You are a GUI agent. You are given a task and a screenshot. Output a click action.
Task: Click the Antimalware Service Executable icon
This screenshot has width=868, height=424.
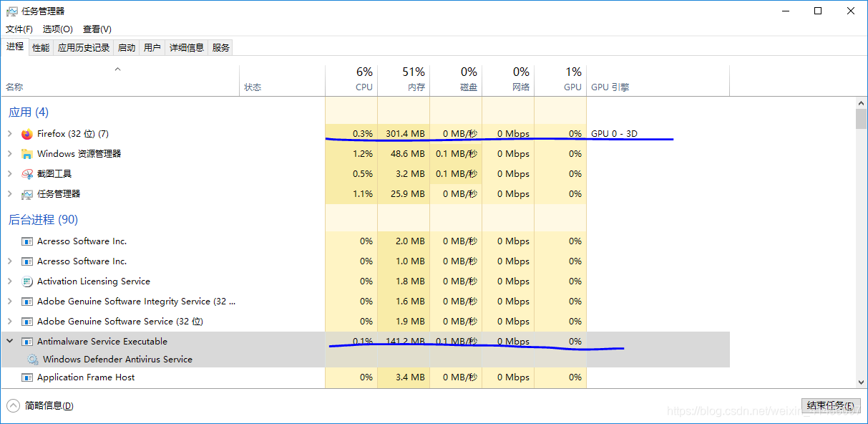pos(27,342)
